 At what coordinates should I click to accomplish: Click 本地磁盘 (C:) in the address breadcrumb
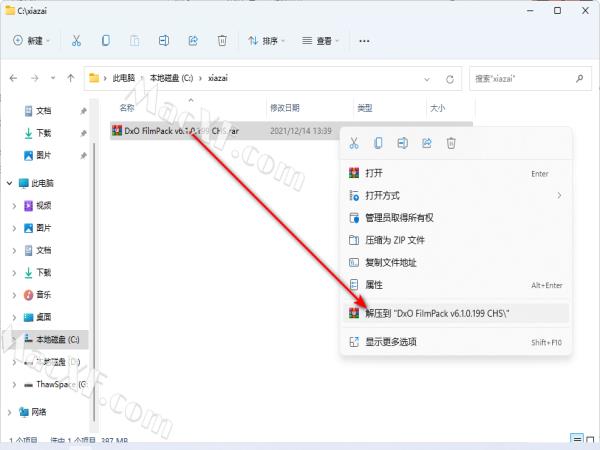pos(171,78)
